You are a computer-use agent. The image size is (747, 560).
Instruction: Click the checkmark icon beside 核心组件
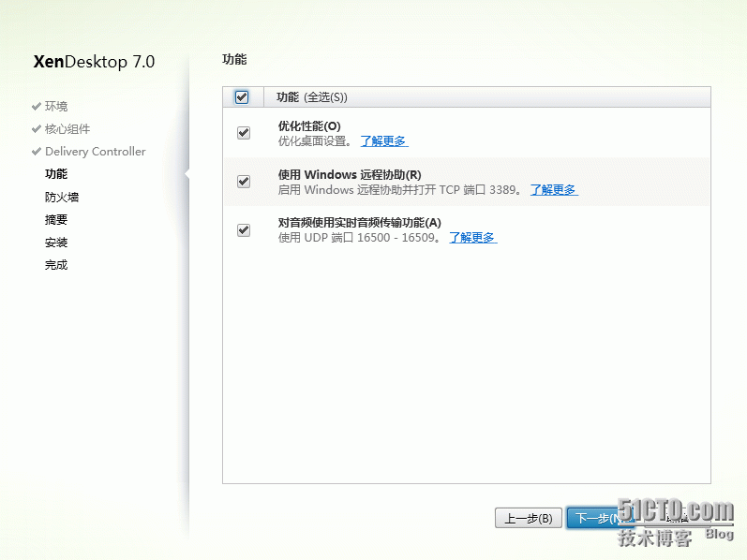point(37,129)
